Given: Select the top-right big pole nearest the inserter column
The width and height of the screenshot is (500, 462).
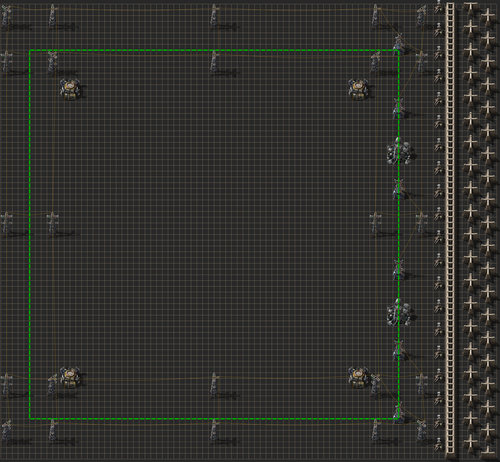Looking at the screenshot, I should pyautogui.click(x=421, y=16).
